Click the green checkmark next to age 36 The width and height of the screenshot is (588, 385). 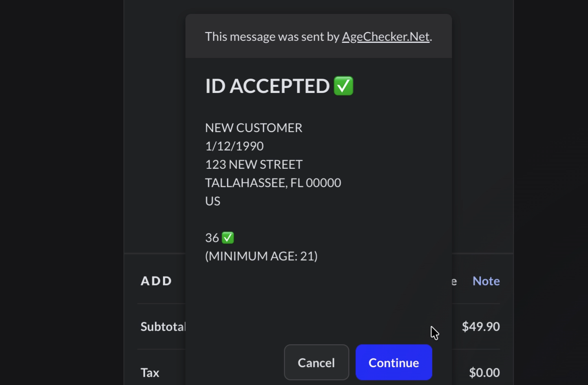(228, 238)
